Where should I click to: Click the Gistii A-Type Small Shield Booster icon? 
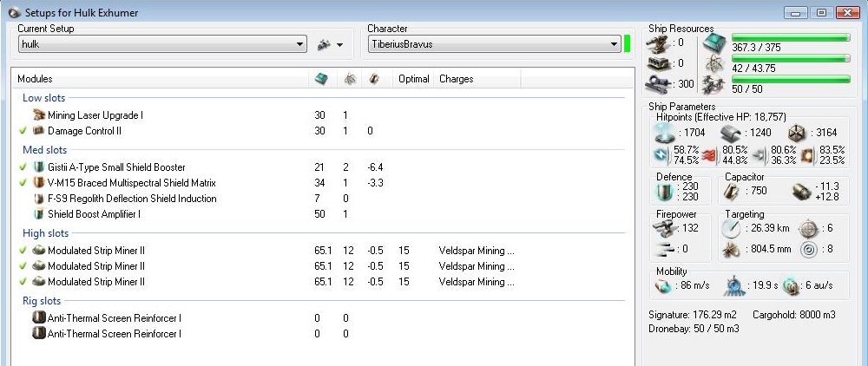pos(39,167)
